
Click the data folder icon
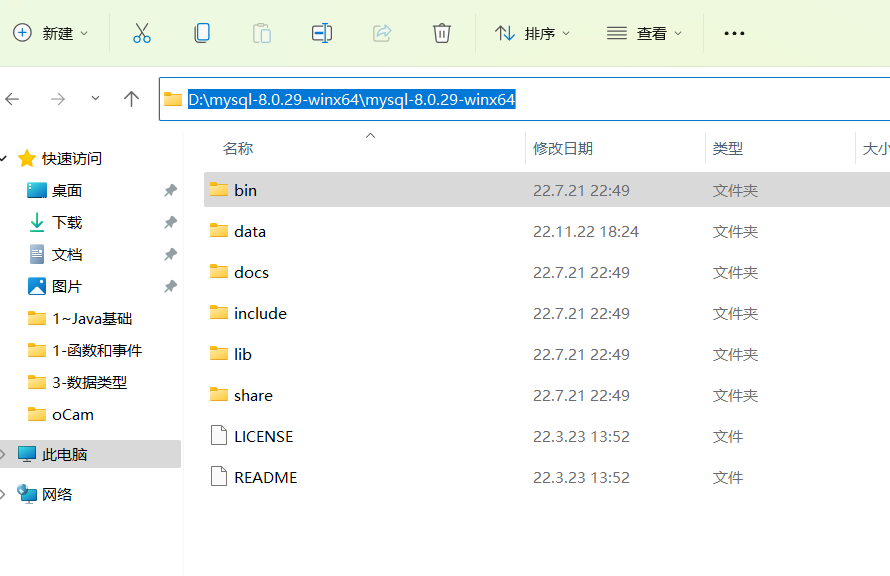pyautogui.click(x=219, y=230)
